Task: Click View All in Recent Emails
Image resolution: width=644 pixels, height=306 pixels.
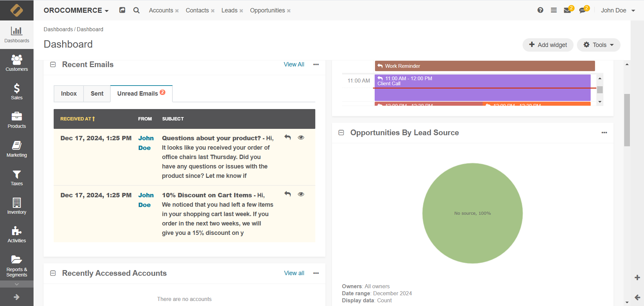Action: point(294,64)
